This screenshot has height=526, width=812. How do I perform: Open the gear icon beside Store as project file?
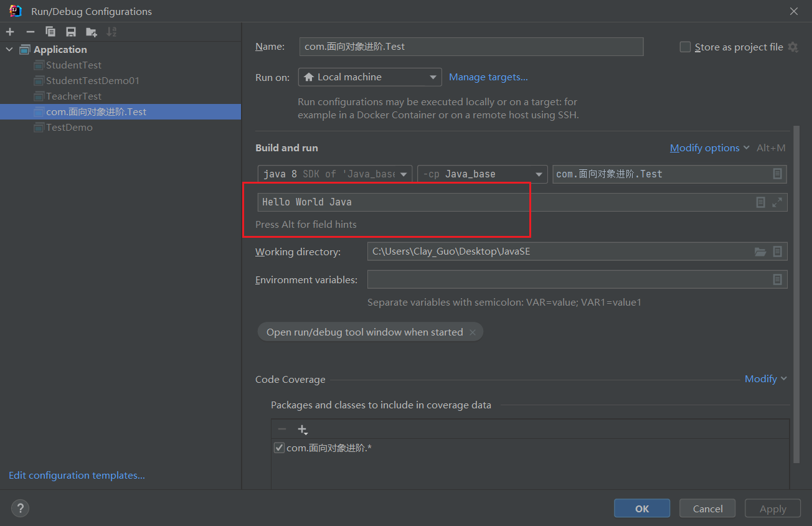(793, 47)
